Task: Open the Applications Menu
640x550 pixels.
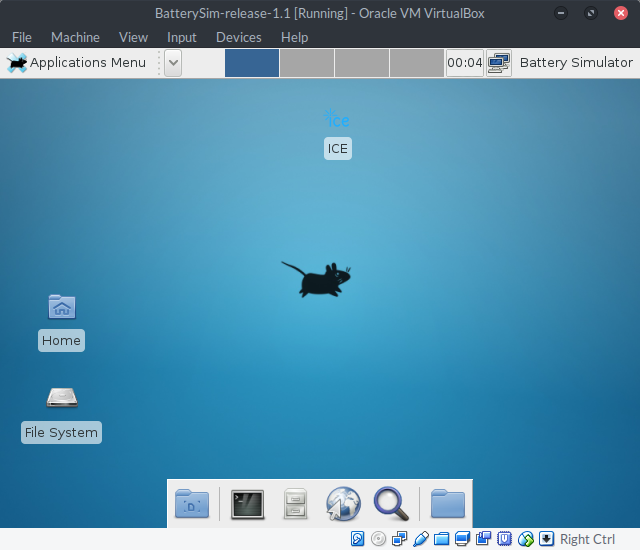Action: [x=76, y=63]
